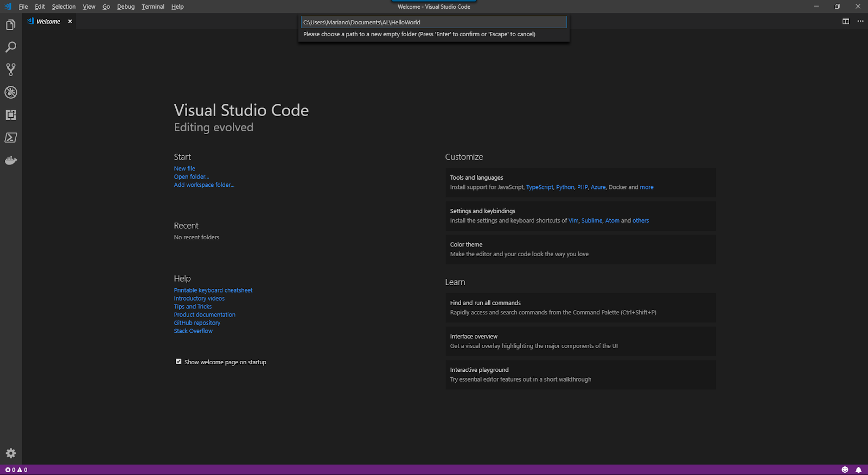Click the Open folder... link
This screenshot has height=475, width=868.
click(191, 177)
